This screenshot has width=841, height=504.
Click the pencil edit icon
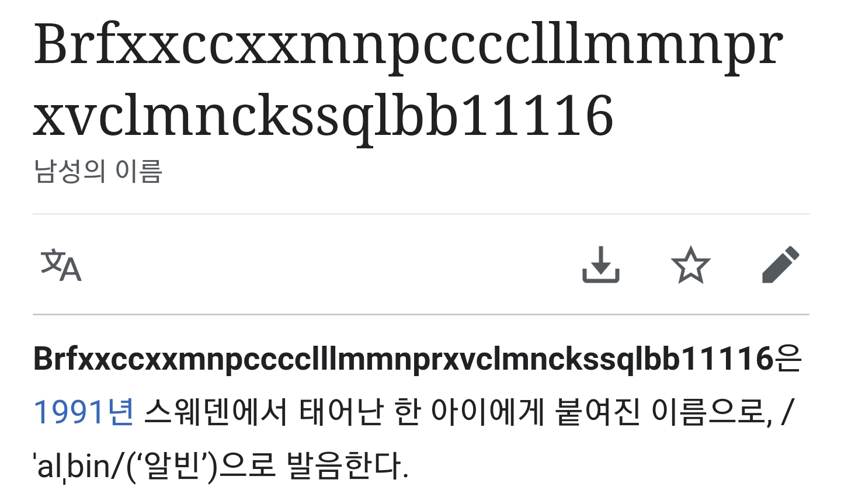[781, 265]
